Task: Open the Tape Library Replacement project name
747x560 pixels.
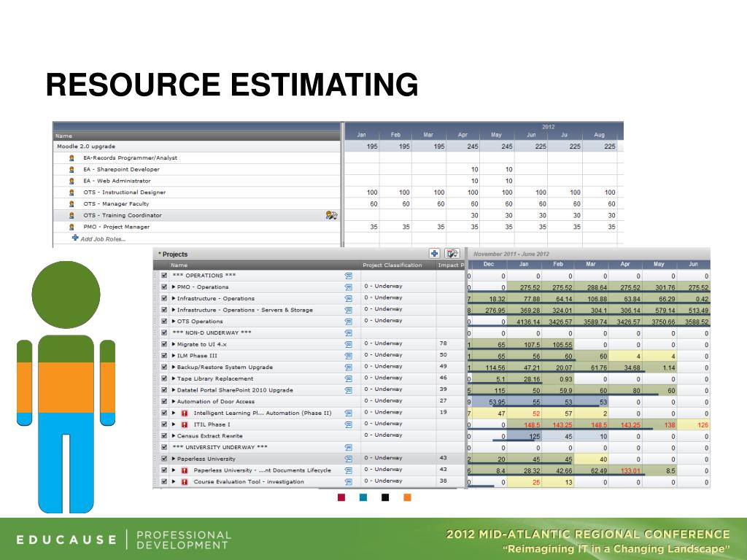Action: (215, 378)
